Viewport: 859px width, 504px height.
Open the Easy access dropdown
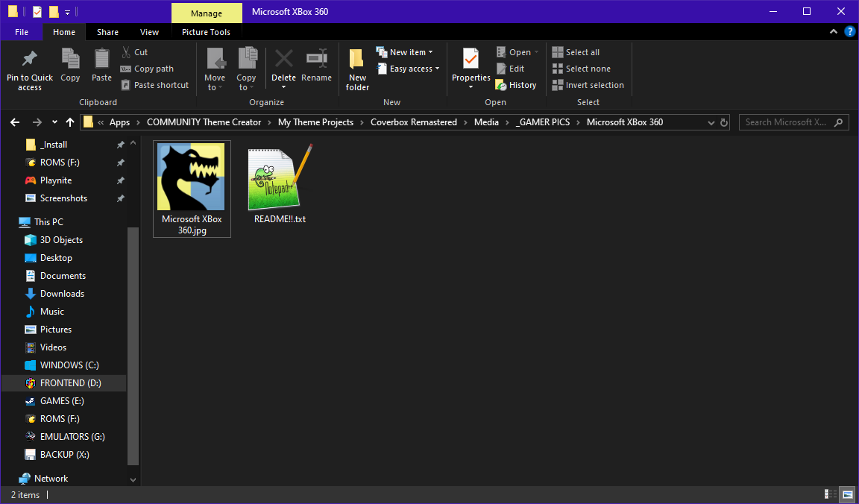[x=408, y=69]
